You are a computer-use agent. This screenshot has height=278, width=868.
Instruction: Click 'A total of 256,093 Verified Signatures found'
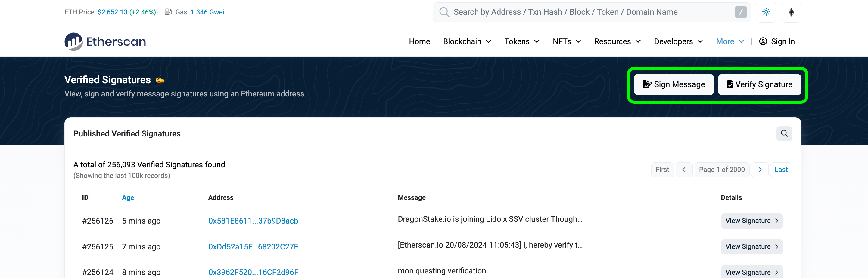click(149, 165)
